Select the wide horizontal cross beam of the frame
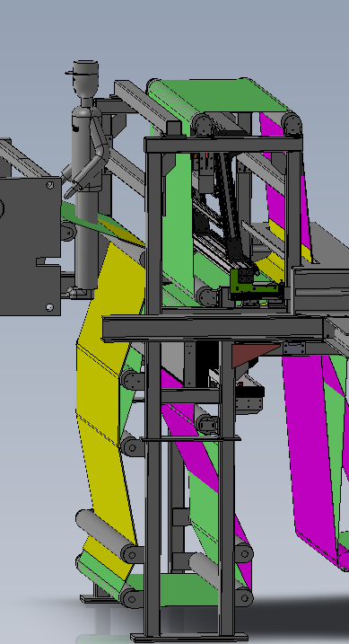The image size is (349, 644). [x=214, y=328]
